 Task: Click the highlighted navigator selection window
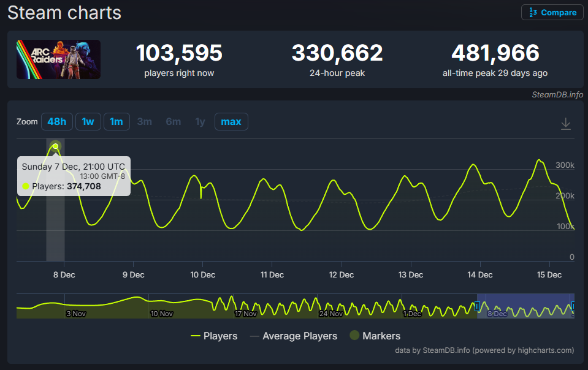[x=525, y=306]
